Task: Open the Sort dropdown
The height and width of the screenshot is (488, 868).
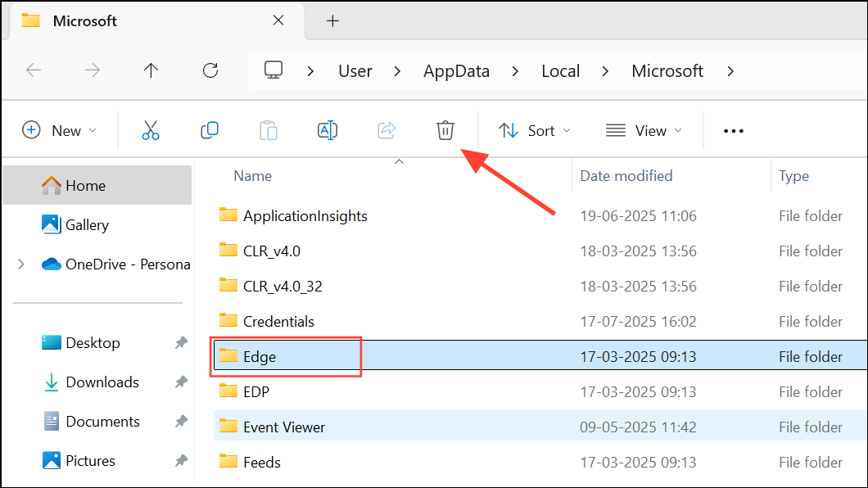Action: (x=535, y=130)
